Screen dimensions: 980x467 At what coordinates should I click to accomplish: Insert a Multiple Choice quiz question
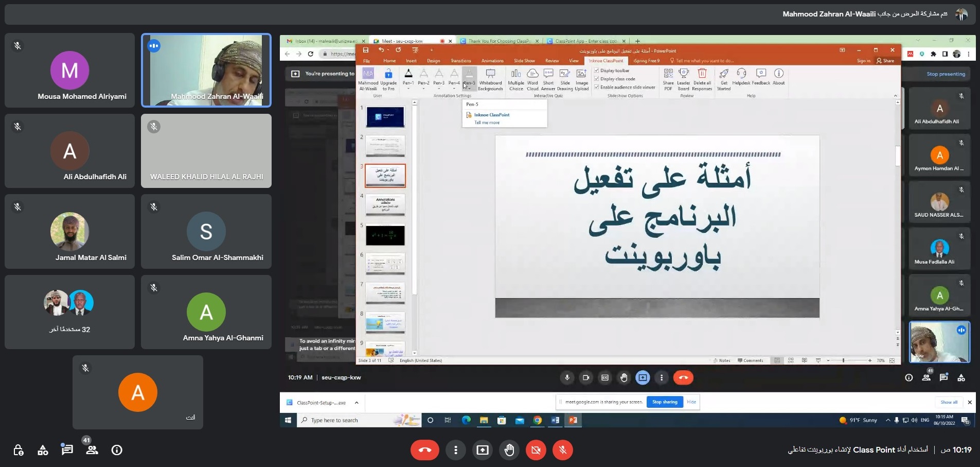pos(515,80)
